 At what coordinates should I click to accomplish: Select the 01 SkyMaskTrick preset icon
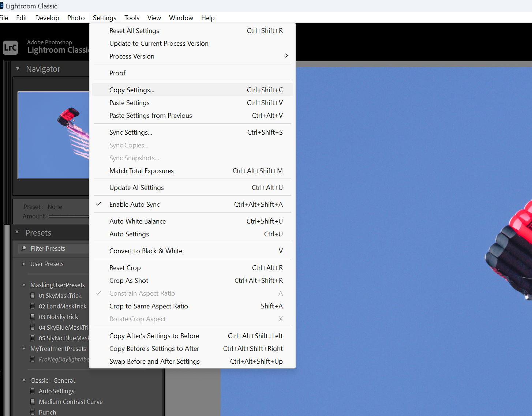33,295
